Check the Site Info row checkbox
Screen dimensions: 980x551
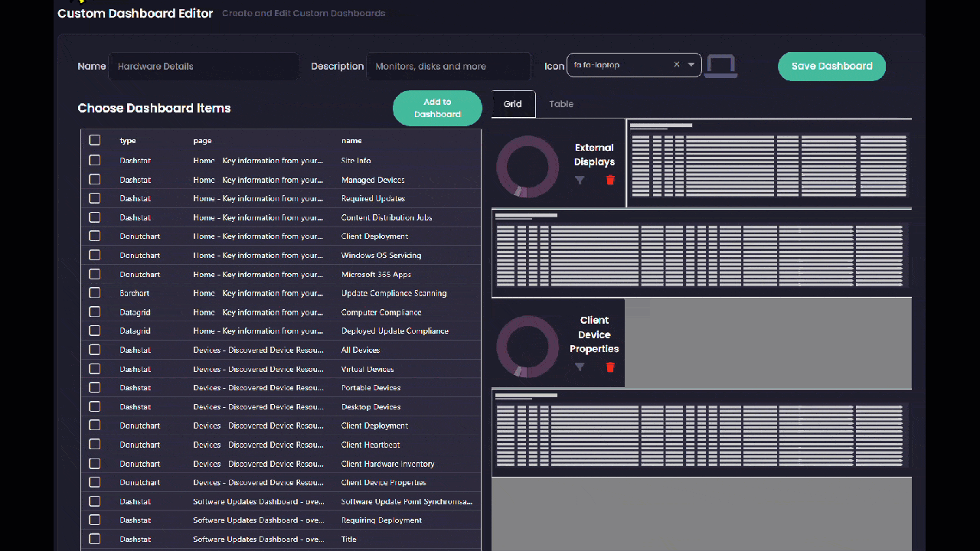point(95,161)
